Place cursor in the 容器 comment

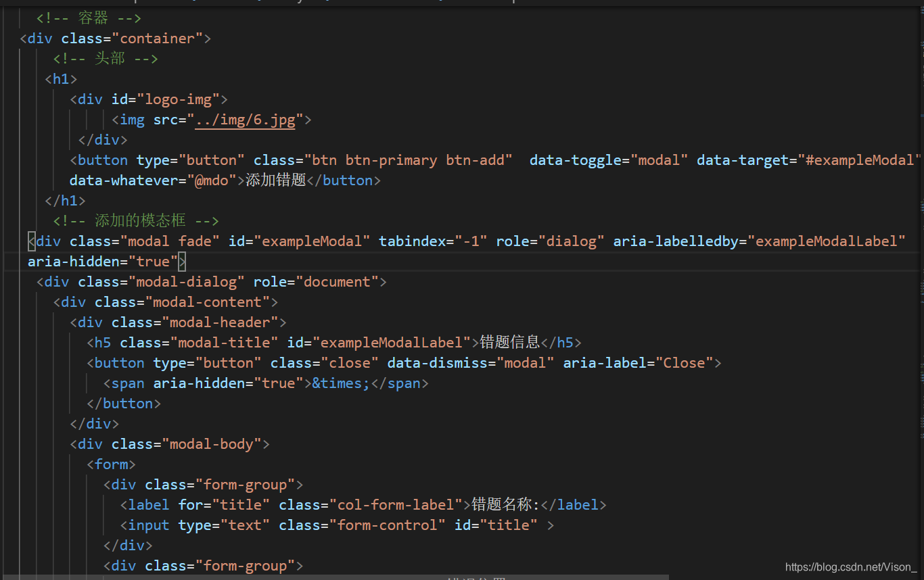[89, 18]
